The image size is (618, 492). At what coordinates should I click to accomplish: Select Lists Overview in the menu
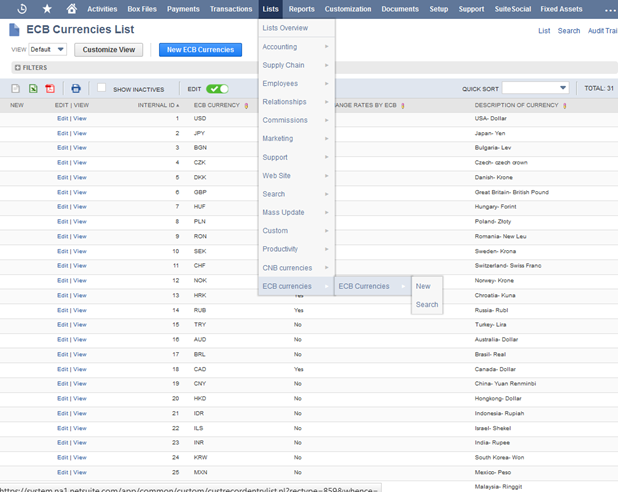coord(285,28)
